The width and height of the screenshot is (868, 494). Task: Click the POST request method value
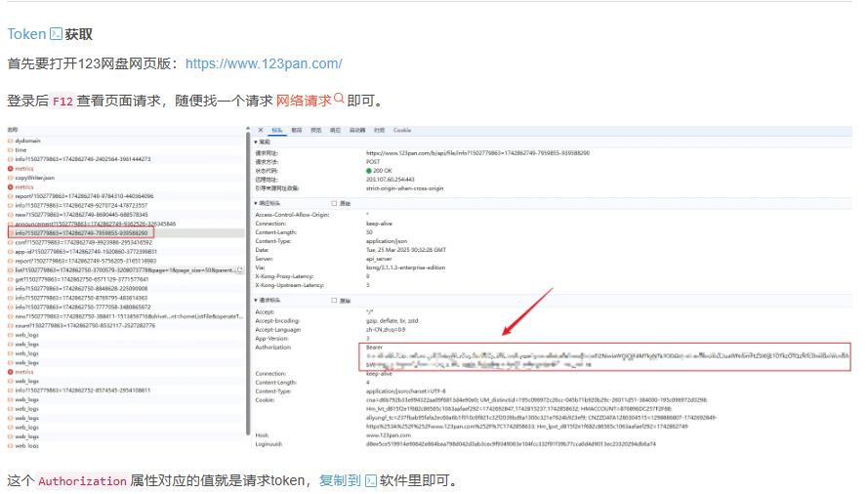pos(373,162)
